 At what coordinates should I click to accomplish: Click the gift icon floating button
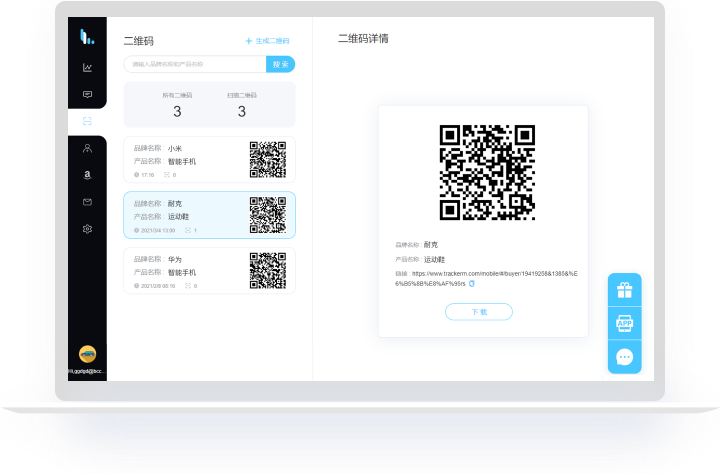[x=625, y=290]
